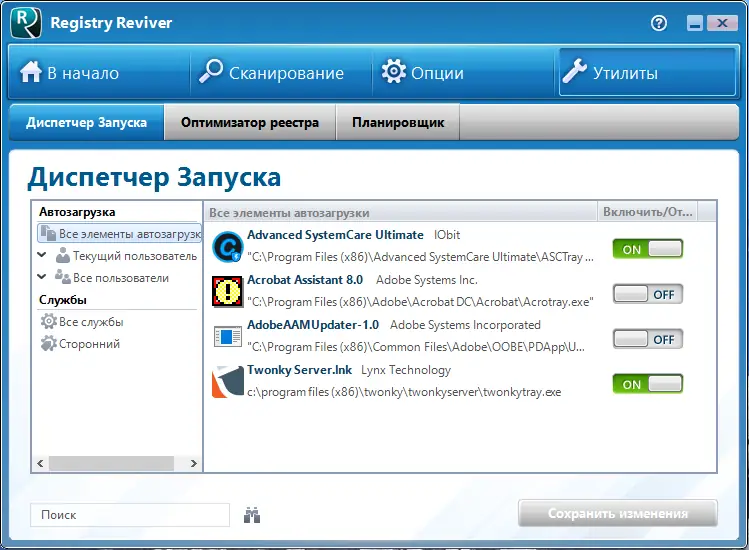749x550 pixels.
Task: Click the gear icon beside Сторонний
Action: point(49,343)
